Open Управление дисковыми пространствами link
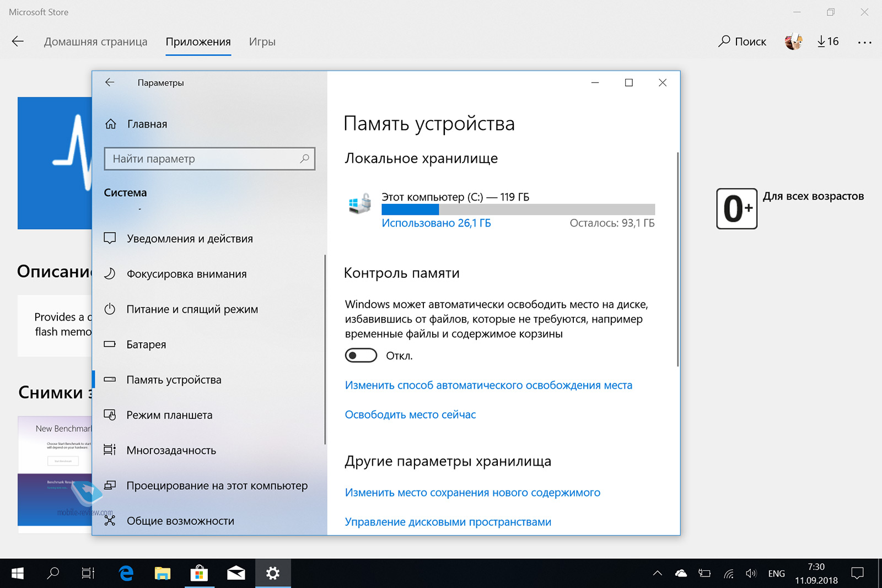The height and width of the screenshot is (588, 882). (448, 522)
